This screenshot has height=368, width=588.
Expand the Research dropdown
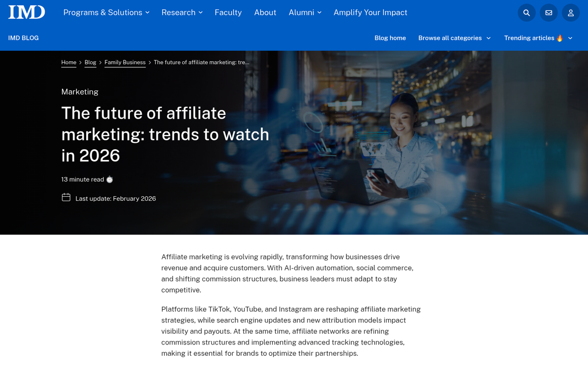[182, 12]
